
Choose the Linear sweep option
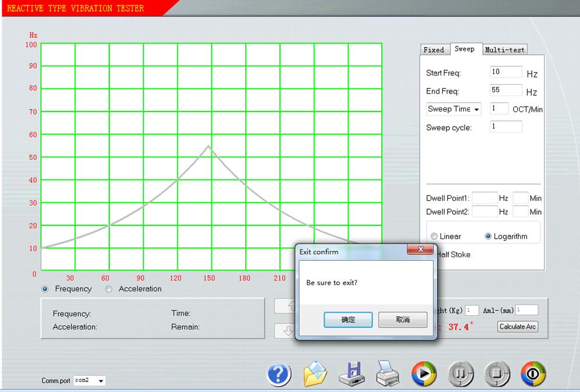tap(434, 236)
